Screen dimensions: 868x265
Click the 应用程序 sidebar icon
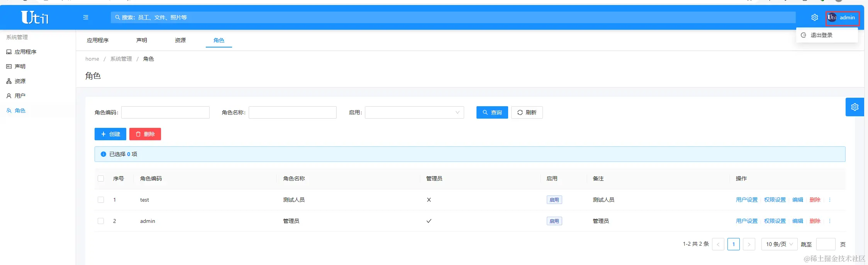tap(9, 52)
